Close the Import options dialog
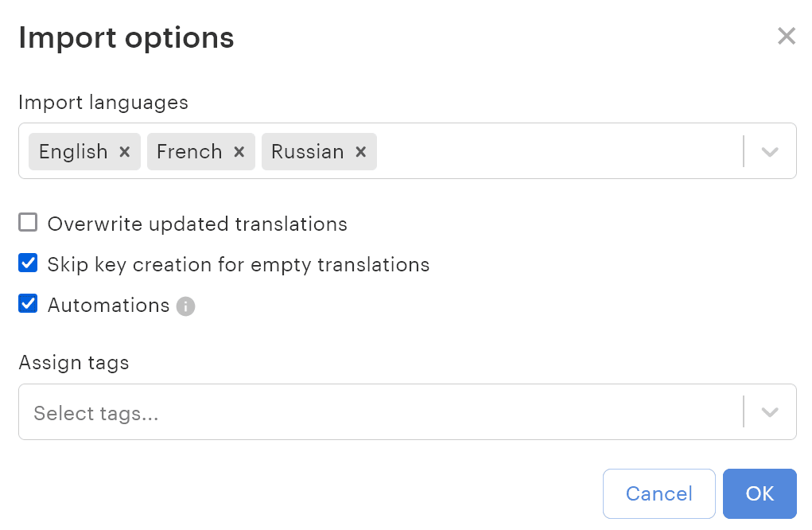The width and height of the screenshot is (812, 530). [x=786, y=36]
